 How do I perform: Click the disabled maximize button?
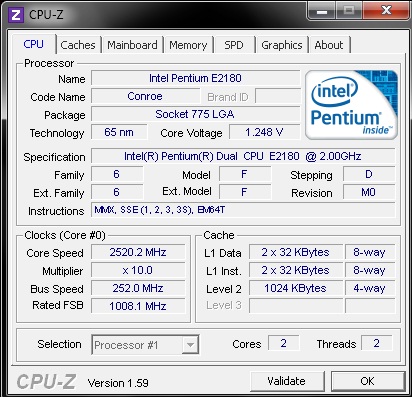[x=349, y=11]
